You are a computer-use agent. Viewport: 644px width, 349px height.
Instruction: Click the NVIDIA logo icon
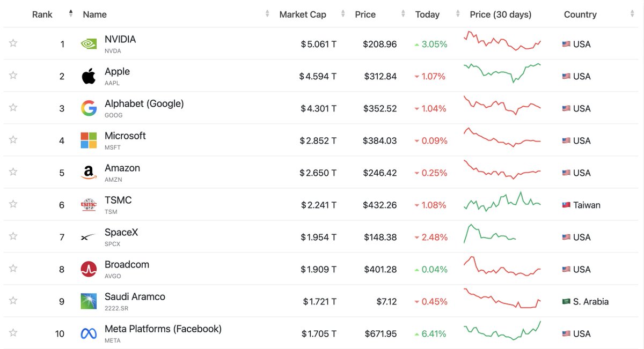click(x=89, y=44)
